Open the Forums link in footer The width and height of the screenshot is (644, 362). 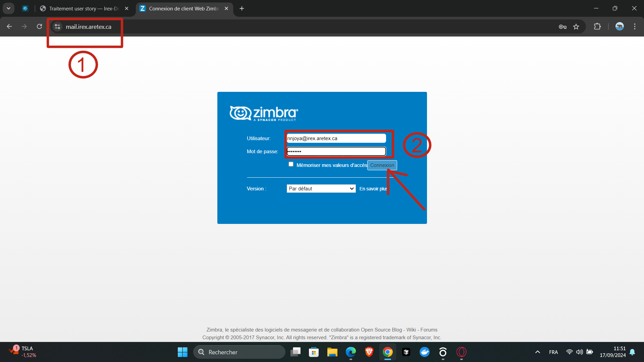pyautogui.click(x=429, y=330)
